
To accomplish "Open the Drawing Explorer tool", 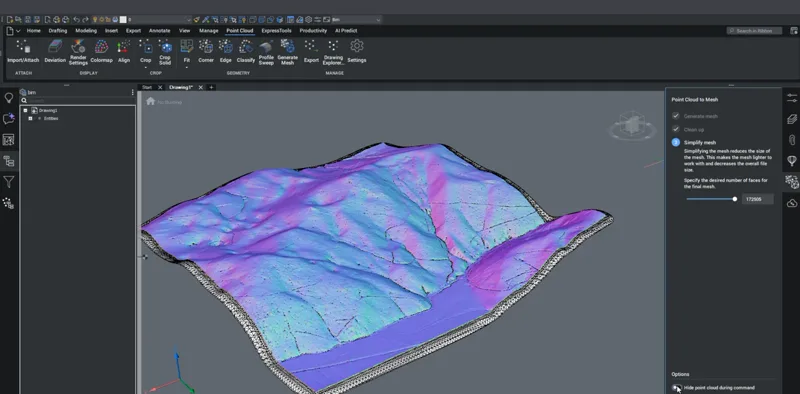I will point(333,53).
